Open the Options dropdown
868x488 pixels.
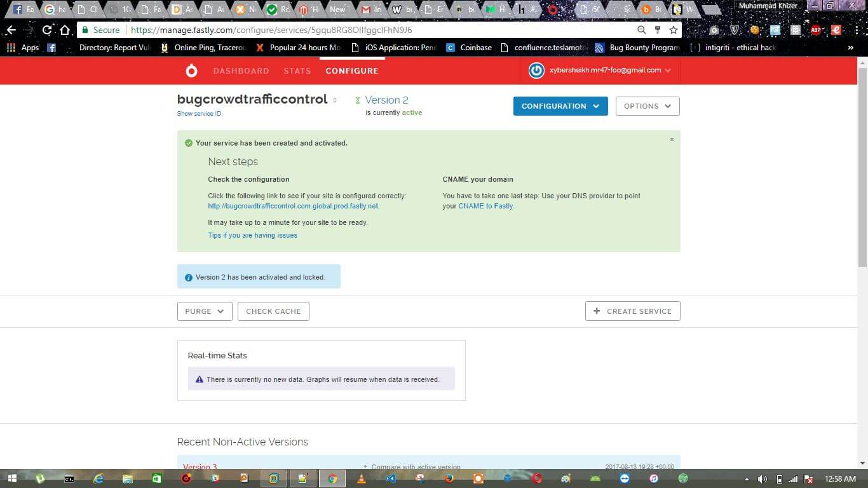(x=648, y=106)
